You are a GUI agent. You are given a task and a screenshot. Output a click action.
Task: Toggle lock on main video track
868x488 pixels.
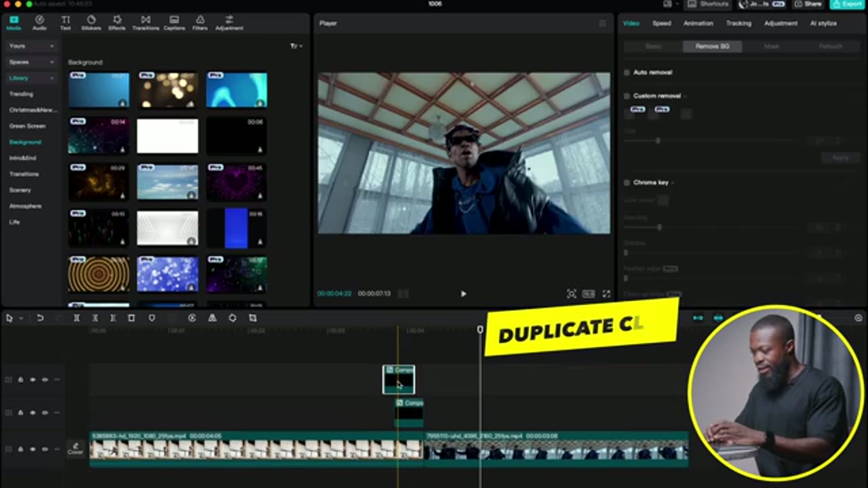[x=20, y=449]
